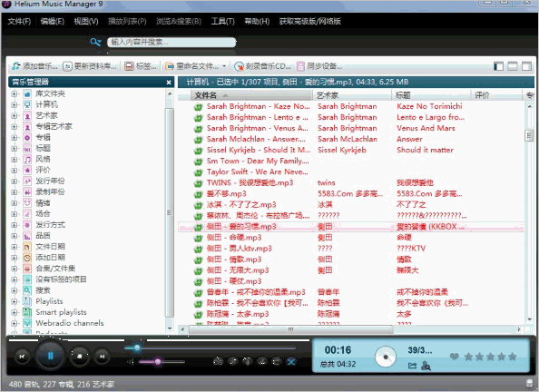Image resolution: width=539 pixels, height=392 pixels.
Task: Toggle the left sidebar layout view button
Action: pos(498,66)
